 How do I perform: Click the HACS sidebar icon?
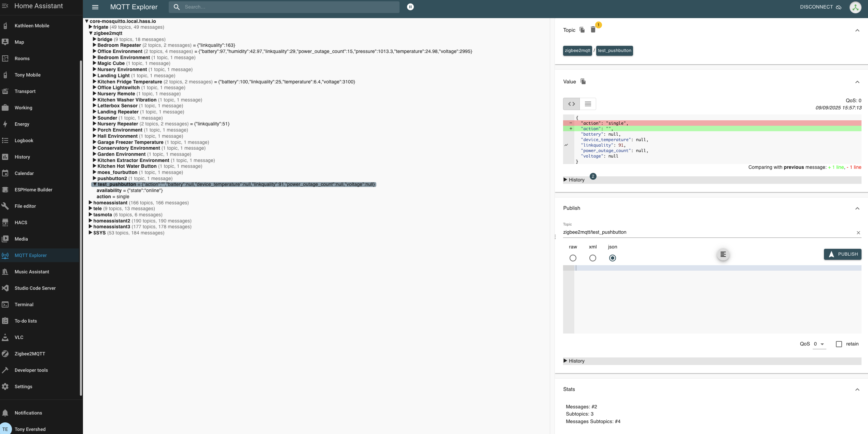[5, 222]
